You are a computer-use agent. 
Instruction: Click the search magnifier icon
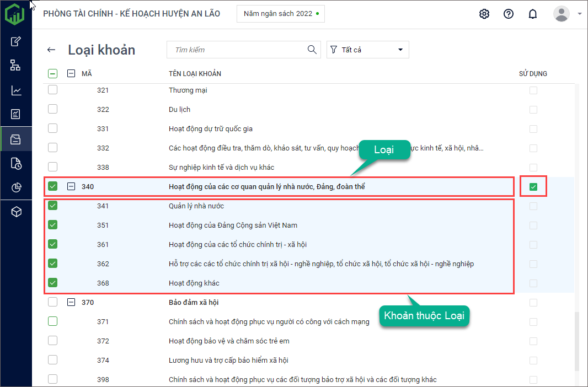tap(312, 50)
